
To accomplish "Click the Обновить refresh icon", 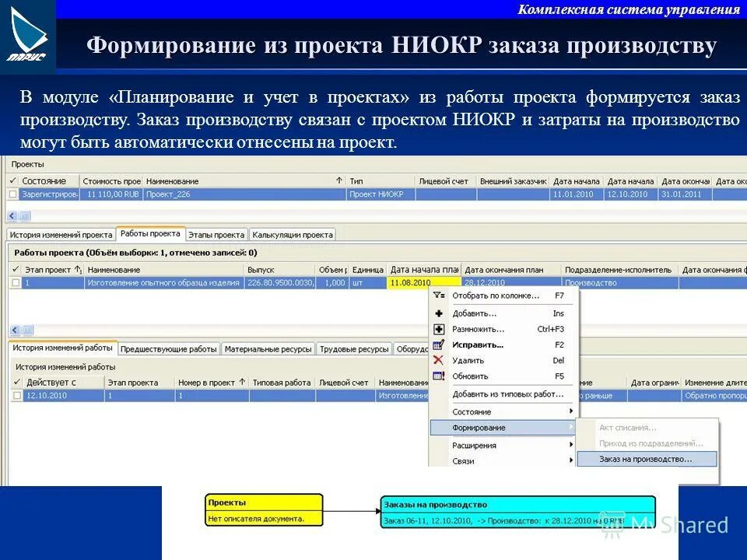I will pos(437,374).
